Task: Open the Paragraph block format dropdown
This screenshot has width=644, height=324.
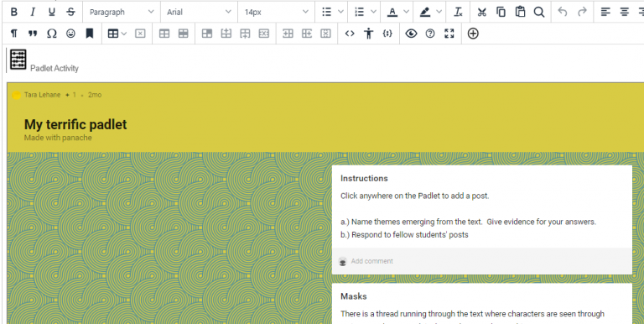Action: coord(121,12)
